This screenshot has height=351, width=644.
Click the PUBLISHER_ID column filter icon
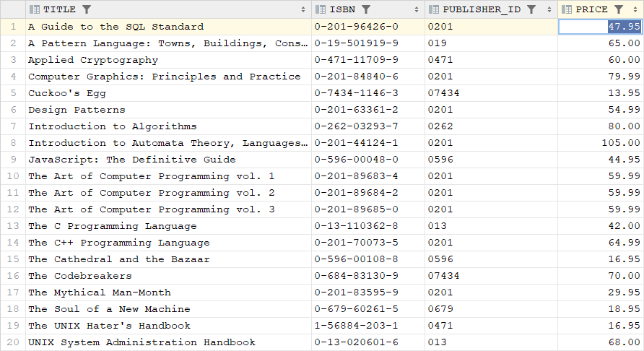pyautogui.click(x=531, y=9)
